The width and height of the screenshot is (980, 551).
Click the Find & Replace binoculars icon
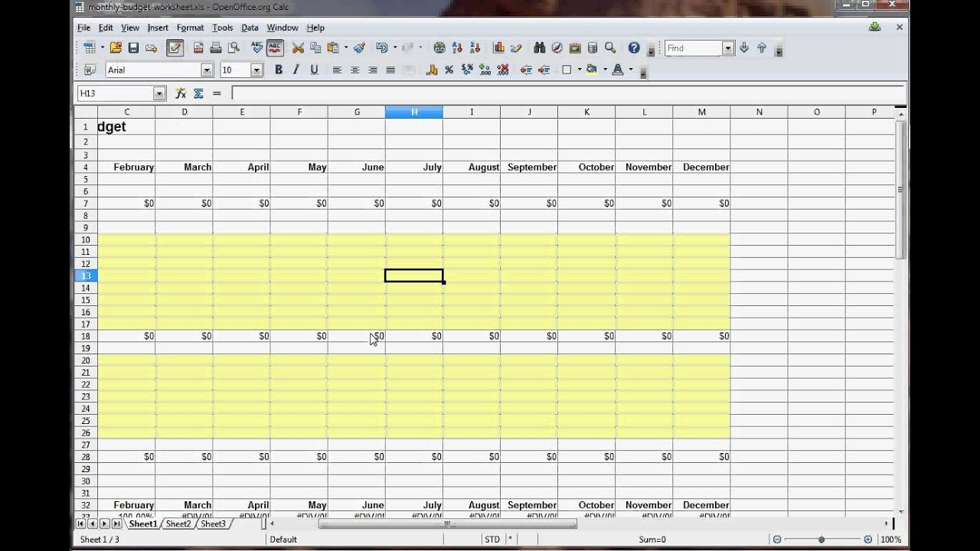[x=539, y=47]
